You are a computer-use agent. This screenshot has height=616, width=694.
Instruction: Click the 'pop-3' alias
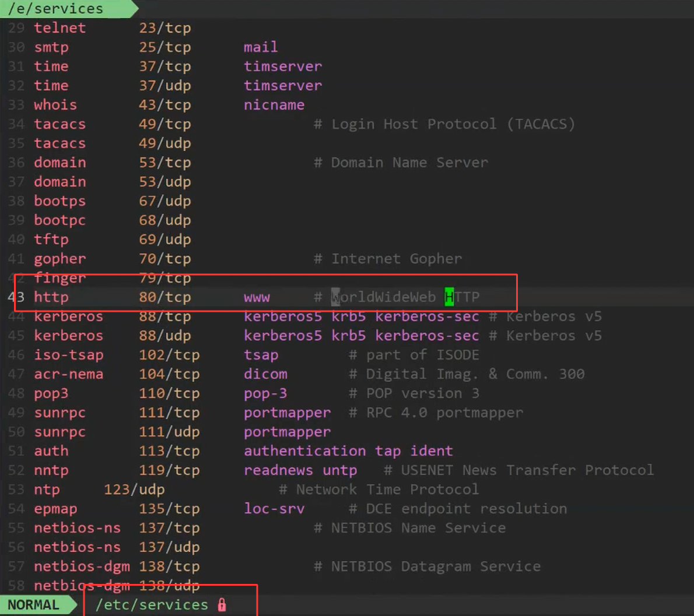265,393
